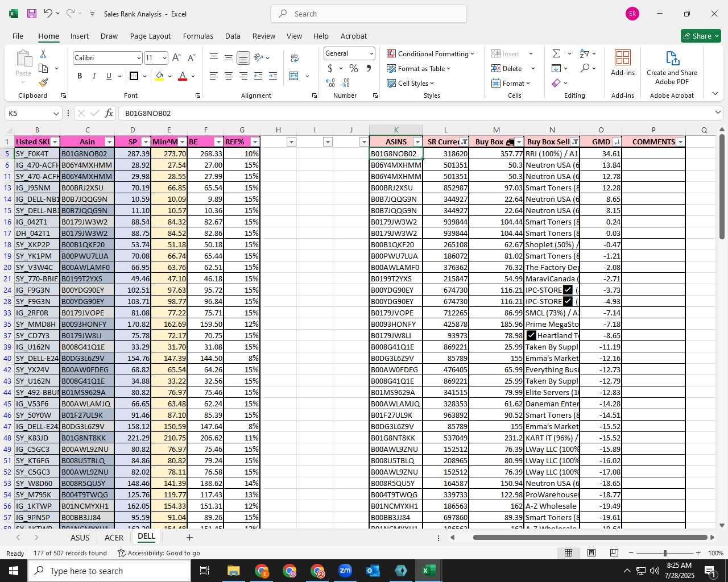Click the zoom slider handle

(x=665, y=553)
